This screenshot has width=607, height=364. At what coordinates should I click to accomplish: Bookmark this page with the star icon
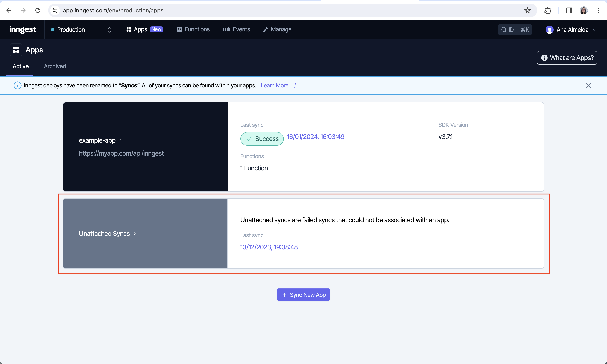527,11
